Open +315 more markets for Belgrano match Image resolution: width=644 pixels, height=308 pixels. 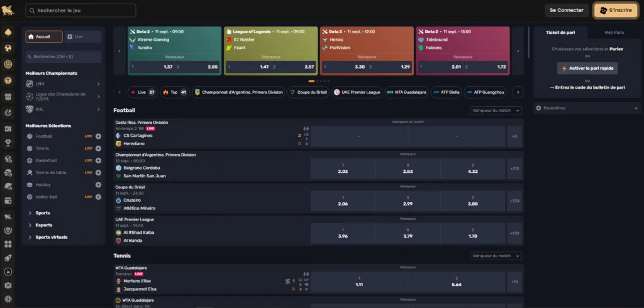(x=514, y=169)
